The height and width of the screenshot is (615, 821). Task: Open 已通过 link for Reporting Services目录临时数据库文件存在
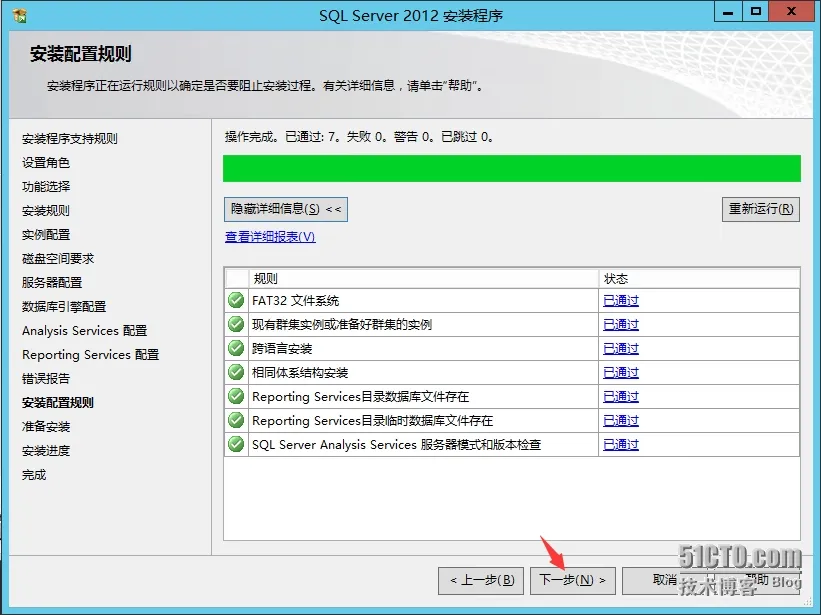[621, 420]
